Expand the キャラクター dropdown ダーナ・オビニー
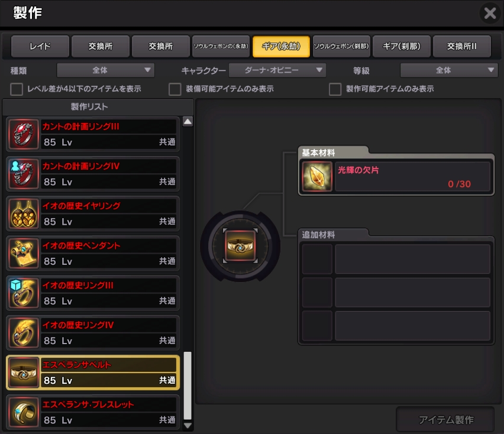Viewport: 504px width, 434px height. (x=277, y=70)
